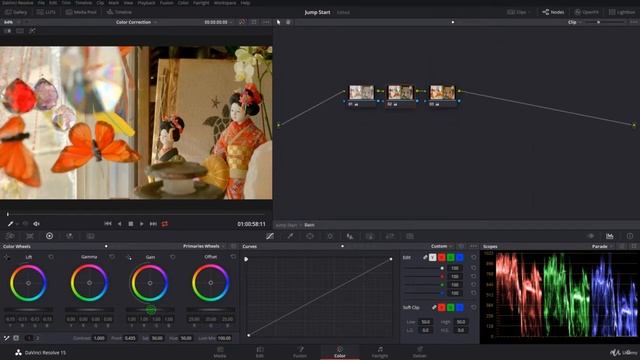This screenshot has width=640, height=360.
Task: Toggle the Edit channel gang link
Action: (425, 257)
